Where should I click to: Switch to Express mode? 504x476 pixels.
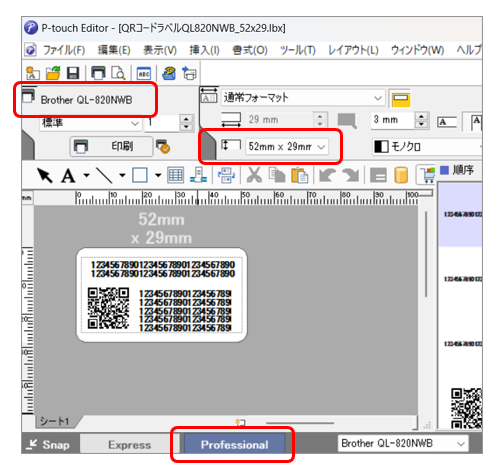click(x=129, y=444)
